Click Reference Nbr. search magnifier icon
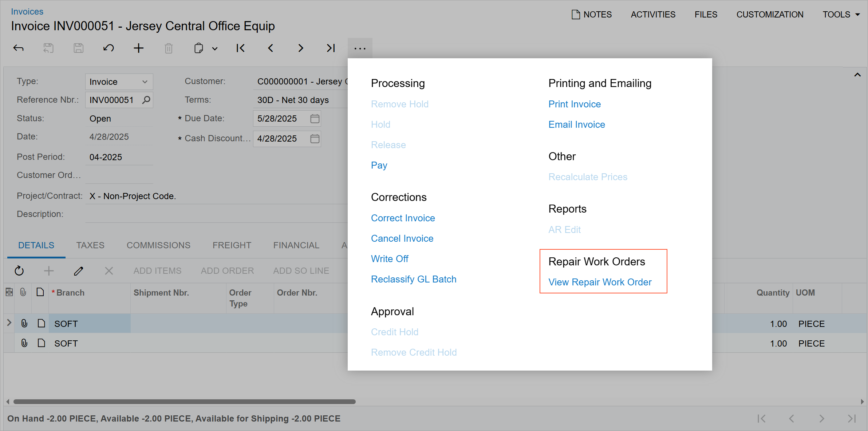This screenshot has height=431, width=868. (146, 100)
